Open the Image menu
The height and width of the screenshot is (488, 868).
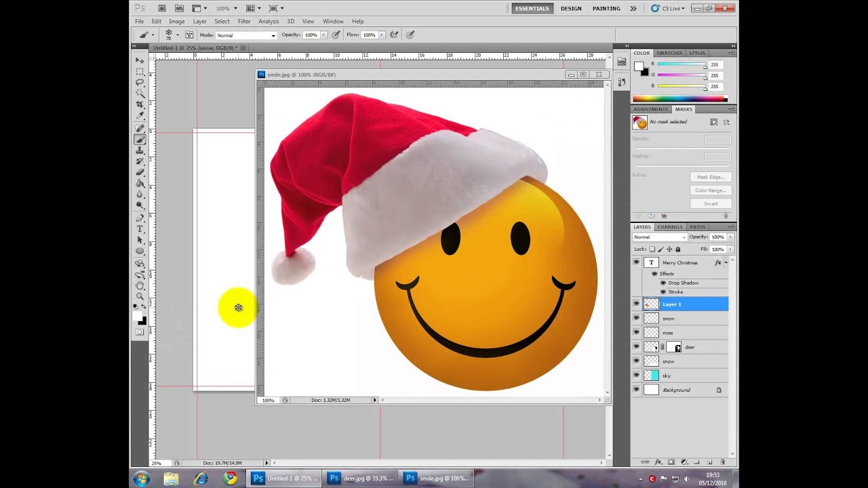pyautogui.click(x=176, y=21)
